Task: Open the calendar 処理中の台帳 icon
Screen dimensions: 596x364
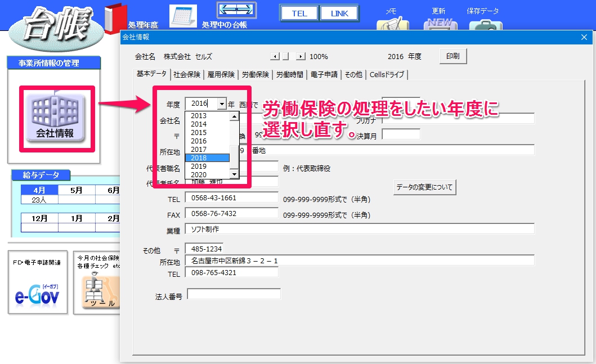Action: (183, 16)
